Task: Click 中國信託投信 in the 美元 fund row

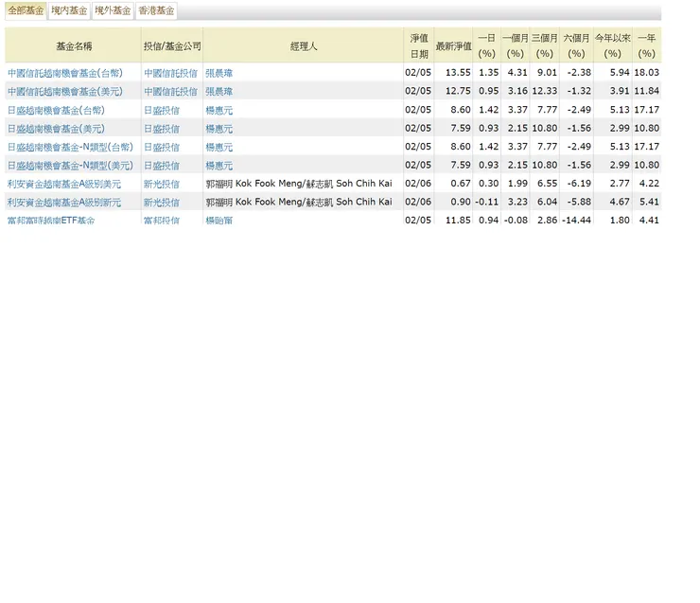Action: click(170, 92)
